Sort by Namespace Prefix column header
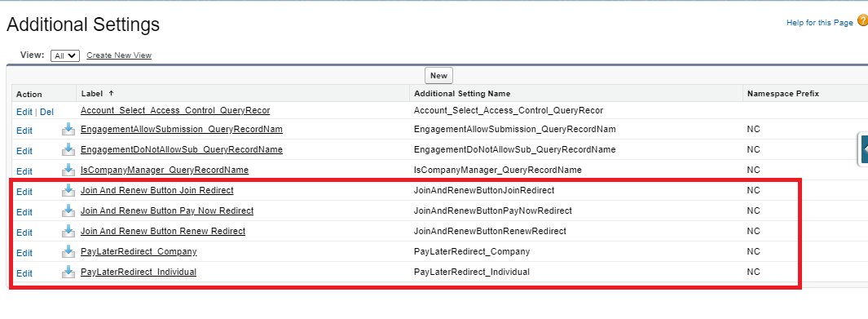This screenshot has height=319, width=868. 783,94
